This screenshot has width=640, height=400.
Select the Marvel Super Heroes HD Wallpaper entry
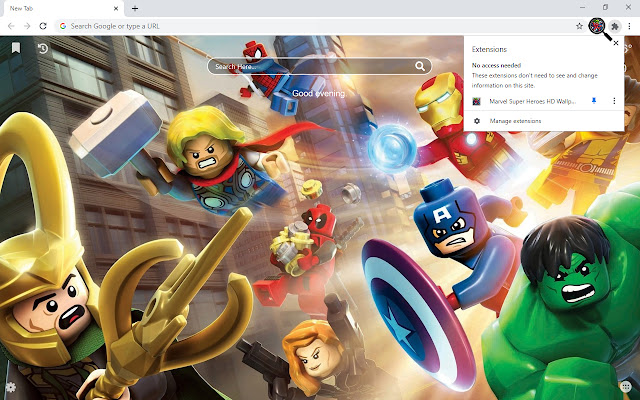click(x=532, y=101)
